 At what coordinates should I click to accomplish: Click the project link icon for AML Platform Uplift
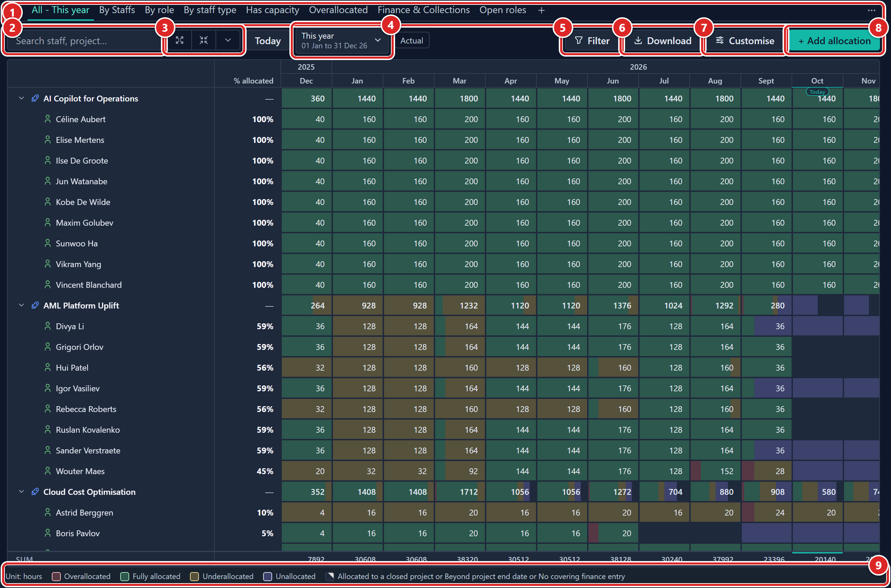[35, 306]
